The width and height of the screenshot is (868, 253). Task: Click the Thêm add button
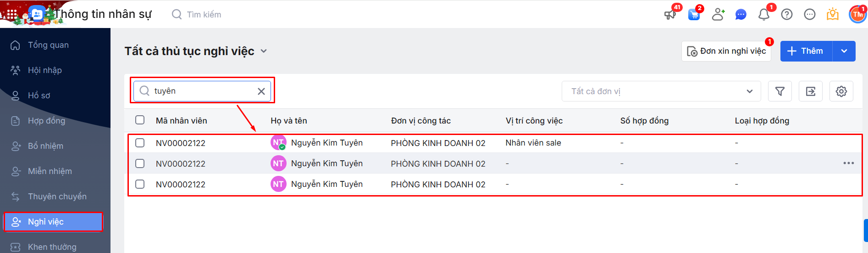click(805, 51)
